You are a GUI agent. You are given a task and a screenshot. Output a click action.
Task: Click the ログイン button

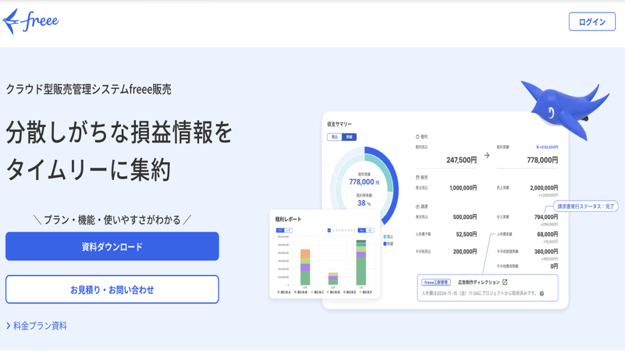click(591, 21)
